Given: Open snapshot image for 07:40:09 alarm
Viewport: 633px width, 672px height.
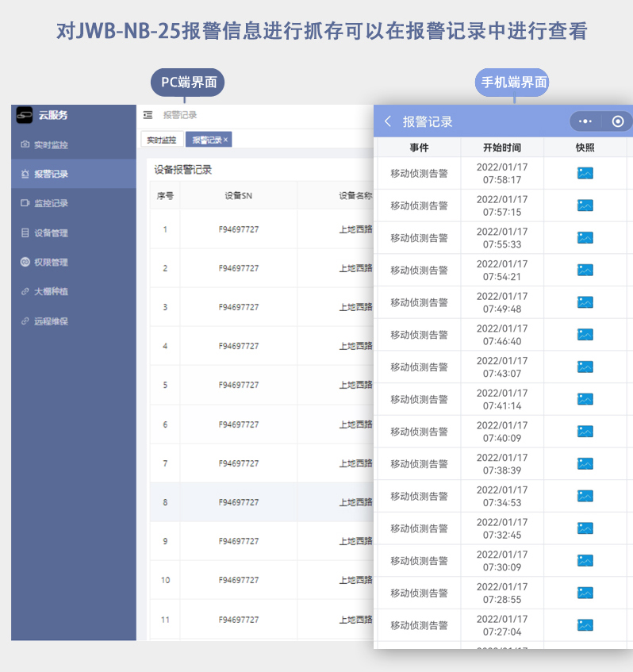Looking at the screenshot, I should pos(585,431).
